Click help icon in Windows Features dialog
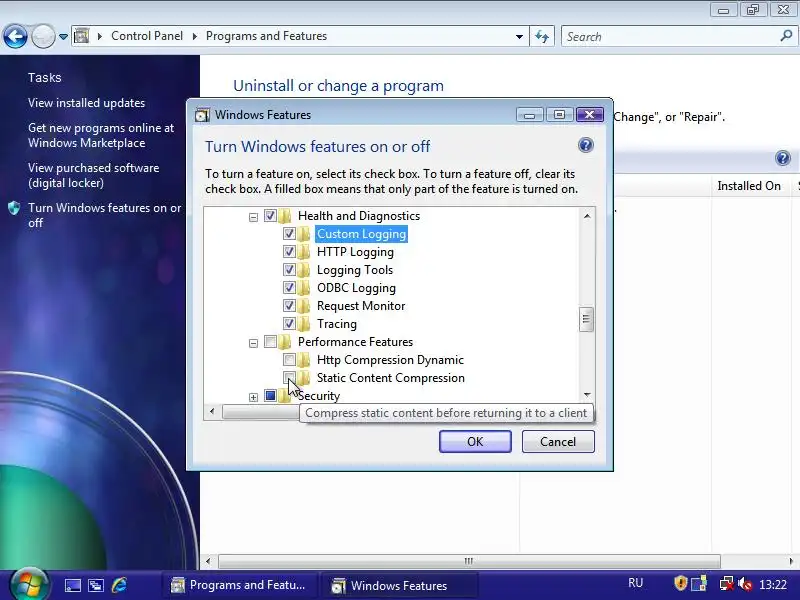Viewport: 800px width, 600px height. pyautogui.click(x=586, y=145)
